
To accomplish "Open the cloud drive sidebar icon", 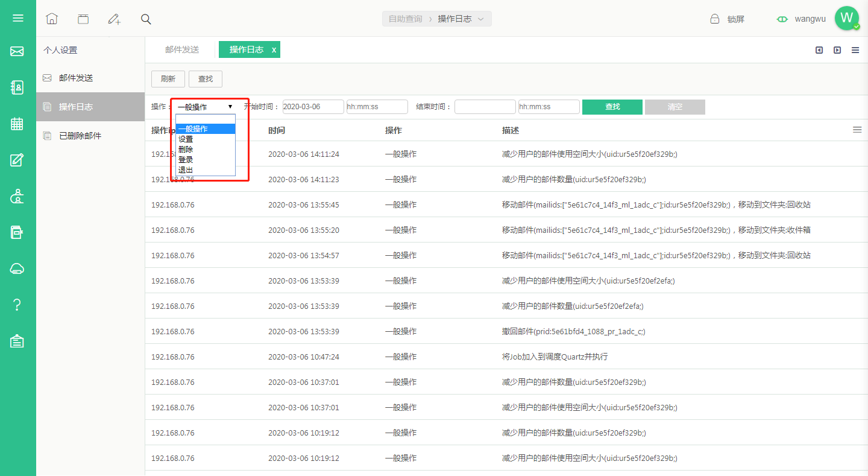I will (x=17, y=268).
